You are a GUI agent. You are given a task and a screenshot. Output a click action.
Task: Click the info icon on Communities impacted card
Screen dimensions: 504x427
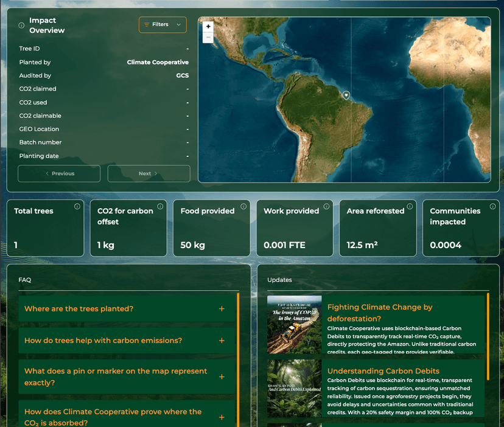click(493, 206)
